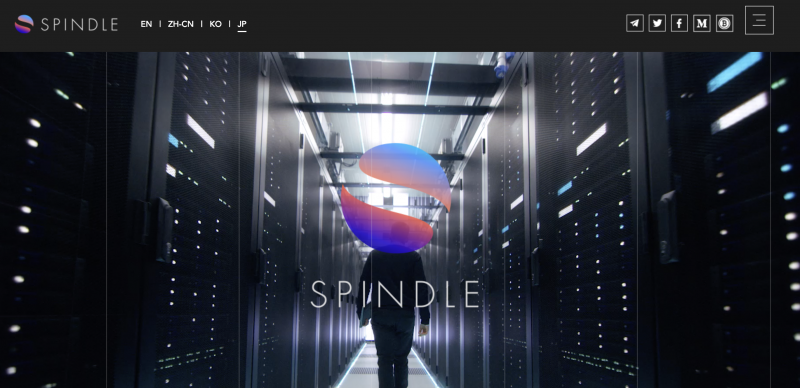
Task: Select the KO language option
Action: 215,24
